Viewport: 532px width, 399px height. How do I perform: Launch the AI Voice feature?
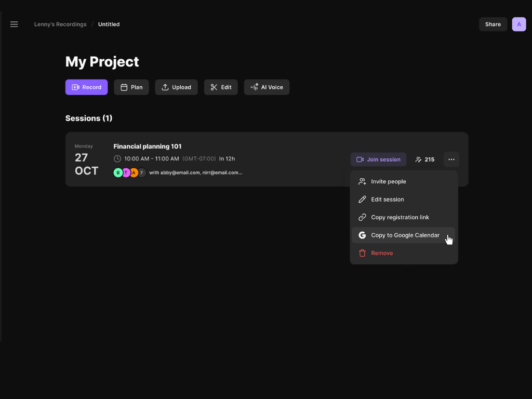[x=267, y=87]
